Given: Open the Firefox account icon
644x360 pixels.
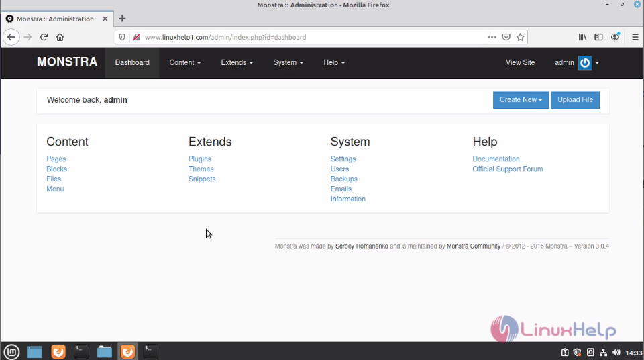Looking at the screenshot, I should tap(615, 37).
